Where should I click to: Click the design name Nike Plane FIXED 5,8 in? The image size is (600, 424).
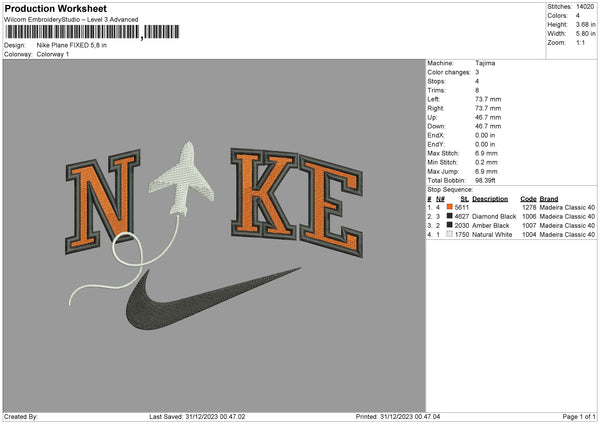(x=72, y=45)
